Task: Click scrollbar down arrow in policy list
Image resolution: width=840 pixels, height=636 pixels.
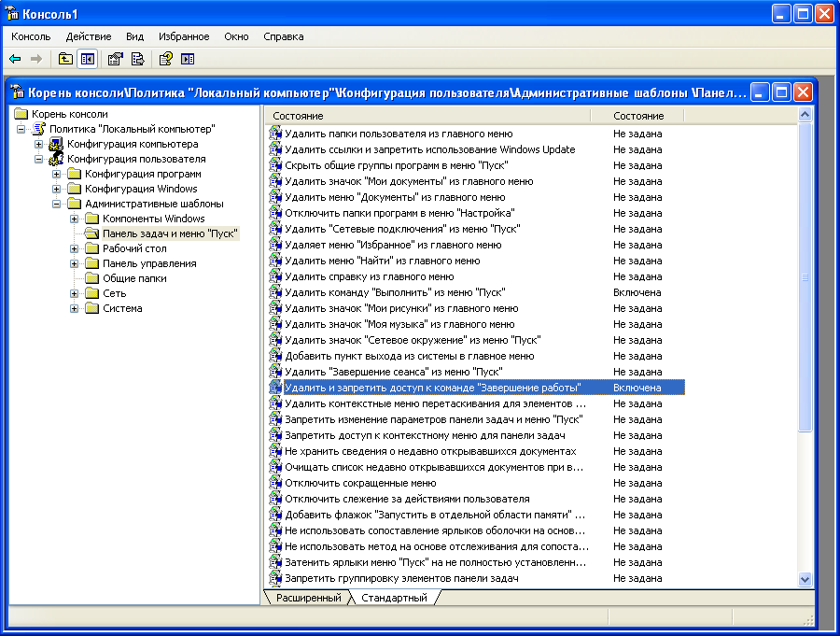Action: pos(805,579)
